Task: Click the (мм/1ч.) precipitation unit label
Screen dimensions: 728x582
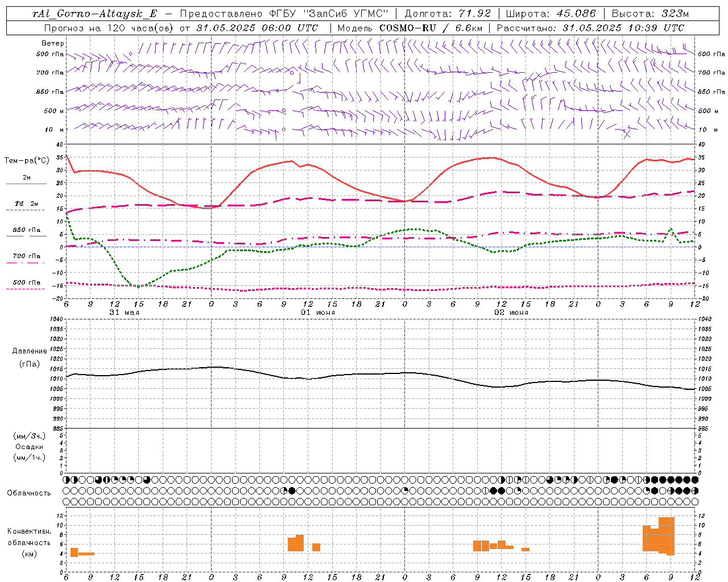Action: point(30,458)
